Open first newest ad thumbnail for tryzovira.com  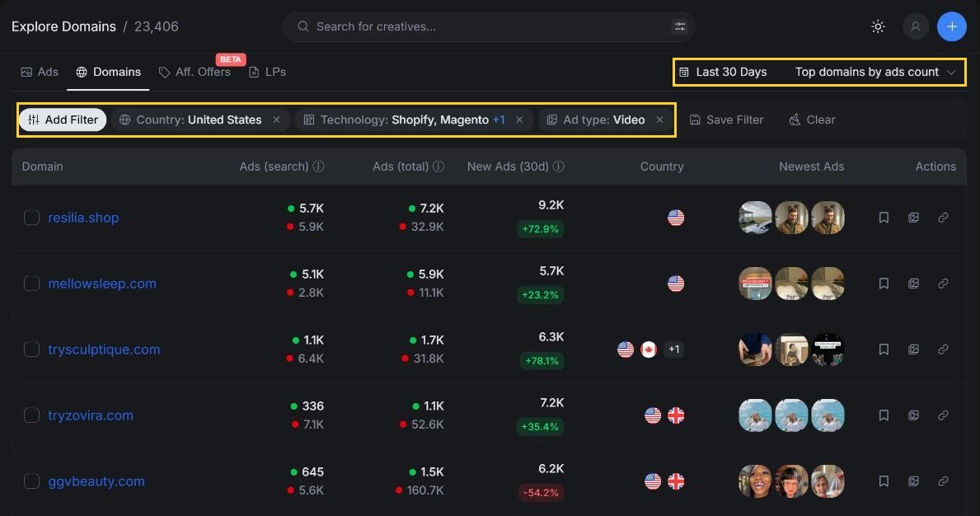click(755, 415)
